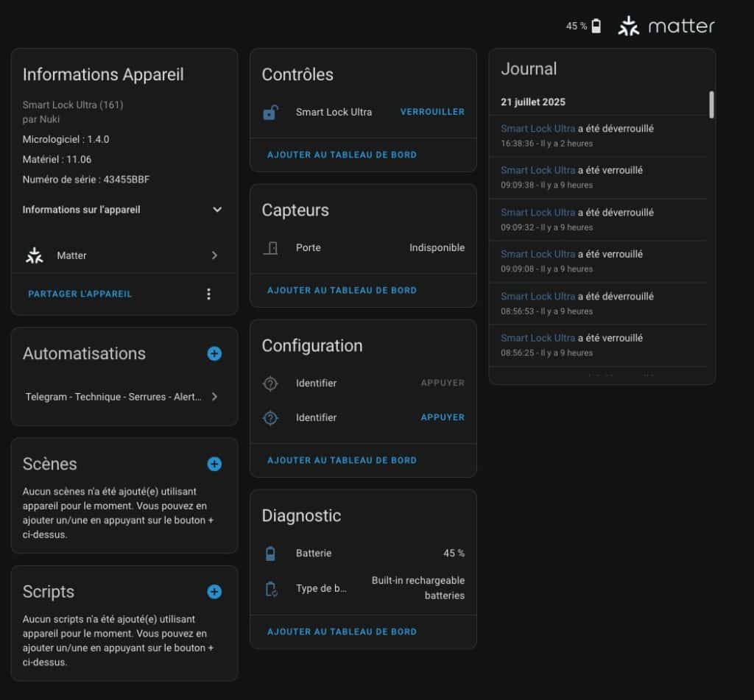Click the Batterie icon in Diagnostic

(x=271, y=554)
